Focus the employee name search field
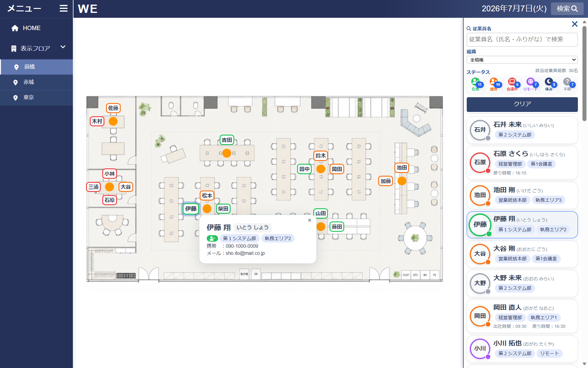 [x=522, y=40]
